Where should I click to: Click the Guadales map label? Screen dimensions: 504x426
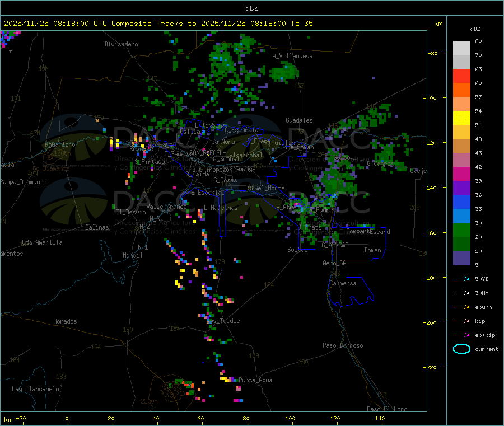tap(299, 120)
